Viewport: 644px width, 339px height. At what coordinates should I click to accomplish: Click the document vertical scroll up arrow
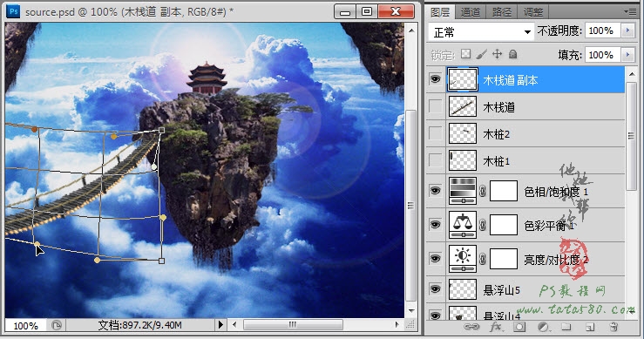410,30
